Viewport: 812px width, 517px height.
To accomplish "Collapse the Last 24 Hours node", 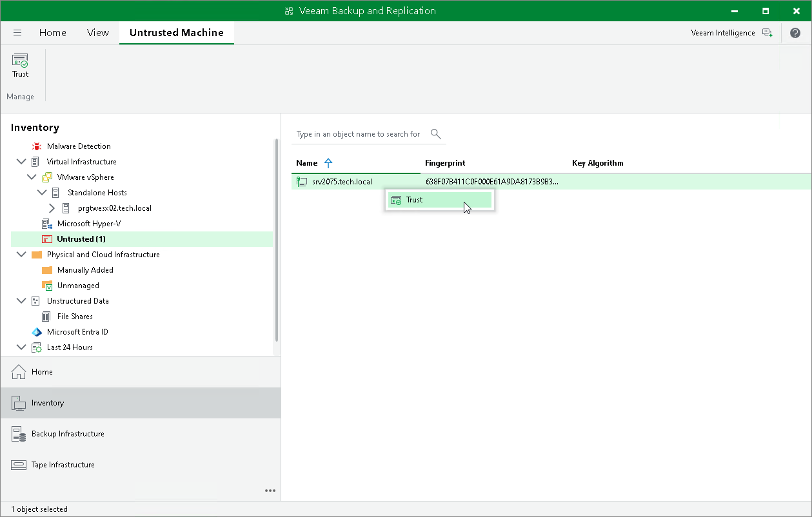I will pos(21,347).
